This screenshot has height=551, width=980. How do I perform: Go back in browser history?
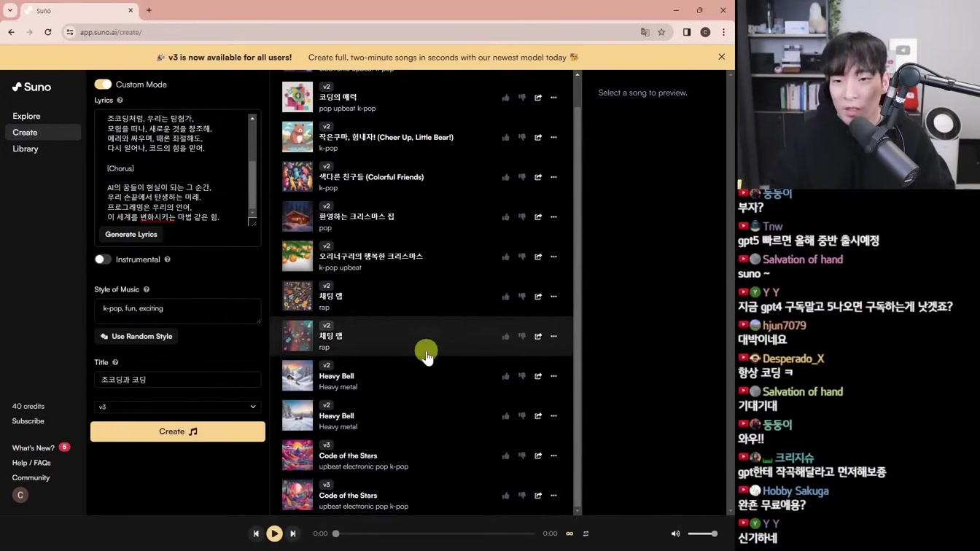(x=12, y=32)
